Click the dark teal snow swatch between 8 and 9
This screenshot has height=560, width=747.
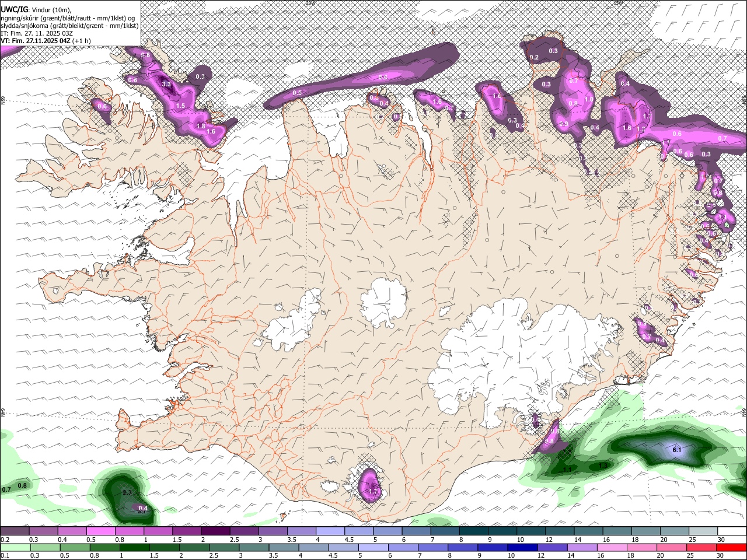(473, 531)
